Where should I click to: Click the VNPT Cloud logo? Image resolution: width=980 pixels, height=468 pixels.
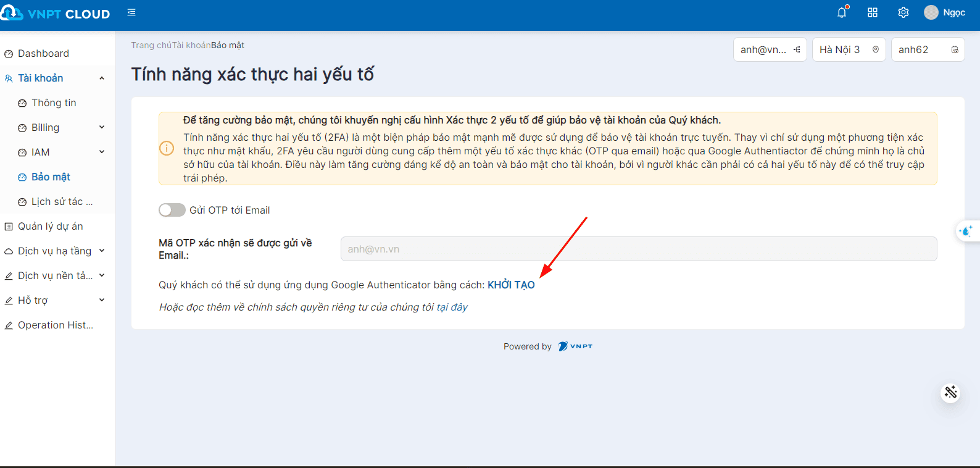pyautogui.click(x=56, y=14)
